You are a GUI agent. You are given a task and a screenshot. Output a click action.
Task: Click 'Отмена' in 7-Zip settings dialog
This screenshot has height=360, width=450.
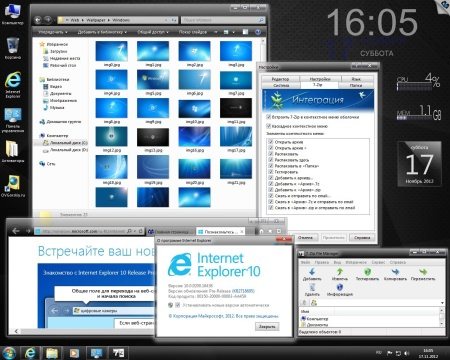point(305,238)
